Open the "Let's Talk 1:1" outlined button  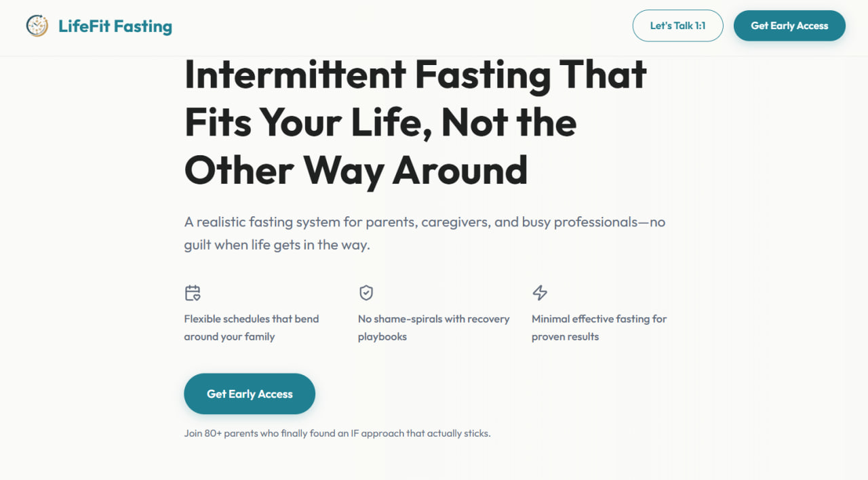click(677, 25)
